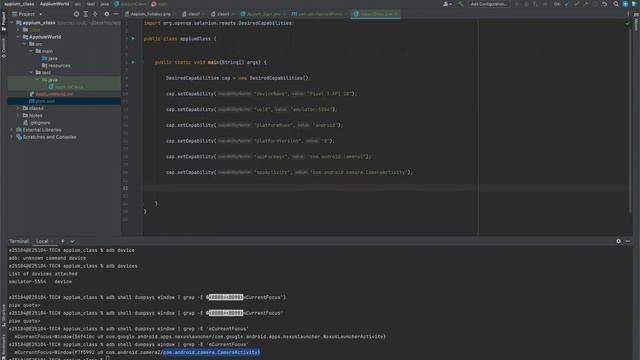Click Collapse All in Project panel
Screen dimensions: 640x360
[95, 14]
